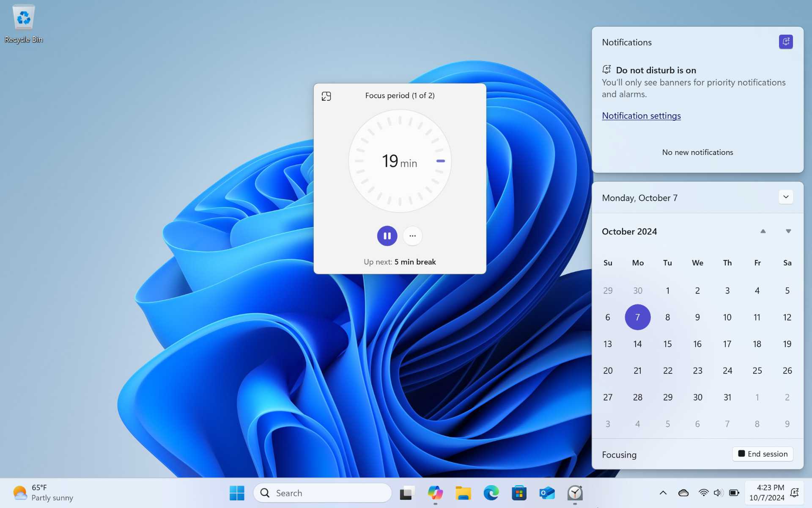This screenshot has height=508, width=812.
Task: Open Notification settings link
Action: tap(641, 116)
